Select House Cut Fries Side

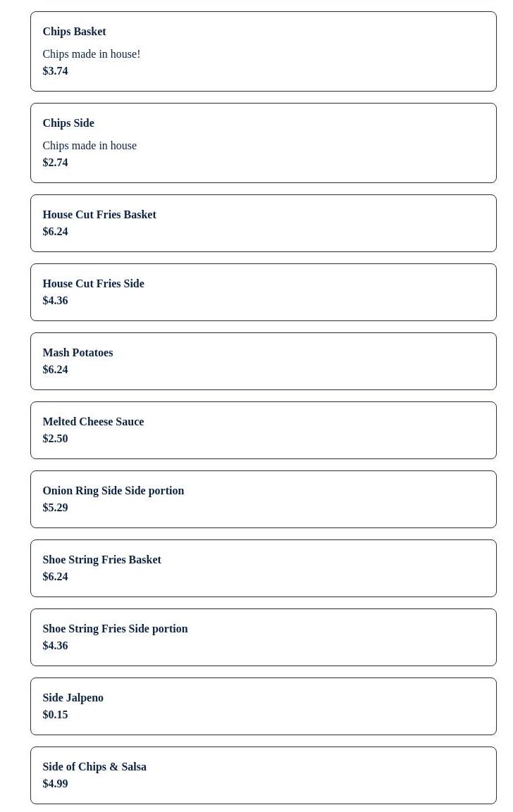264,292
